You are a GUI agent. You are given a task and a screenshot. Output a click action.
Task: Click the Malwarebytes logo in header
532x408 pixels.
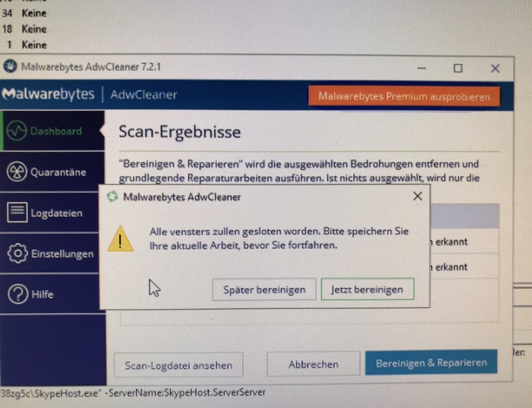point(48,94)
